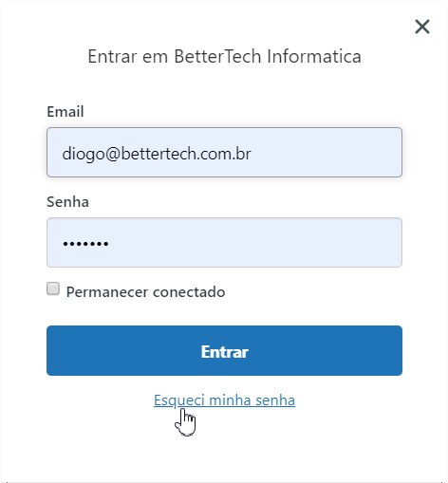Click the Email input field
This screenshot has height=483, width=448.
pyautogui.click(x=224, y=153)
